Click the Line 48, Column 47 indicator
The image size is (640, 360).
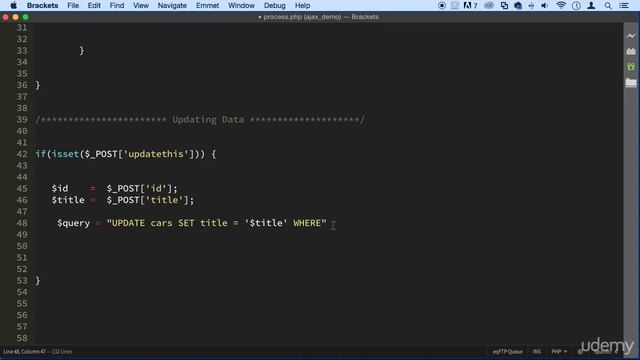24,351
